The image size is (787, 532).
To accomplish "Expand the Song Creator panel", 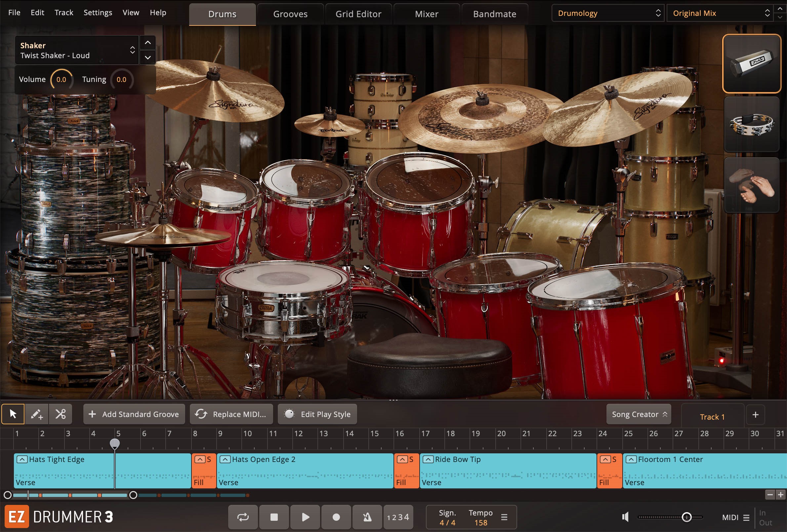I will [x=639, y=414].
